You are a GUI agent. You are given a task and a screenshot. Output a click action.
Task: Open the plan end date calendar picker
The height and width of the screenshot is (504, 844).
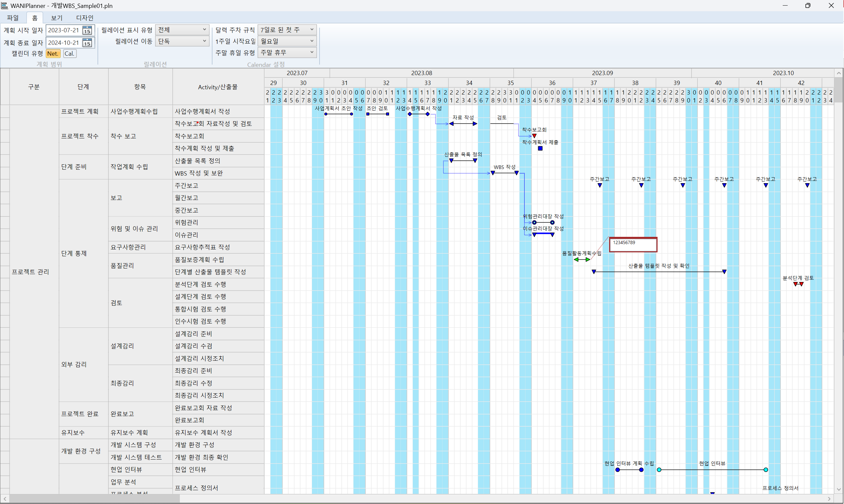tap(87, 43)
